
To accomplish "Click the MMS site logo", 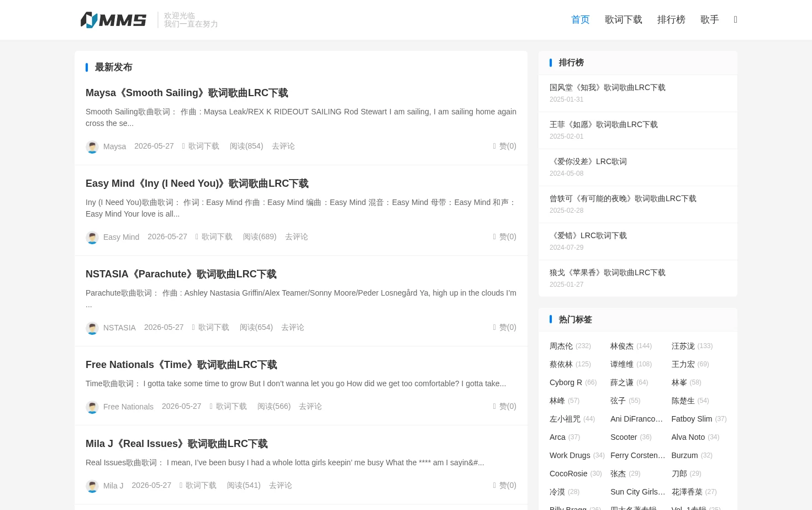I will tap(113, 20).
